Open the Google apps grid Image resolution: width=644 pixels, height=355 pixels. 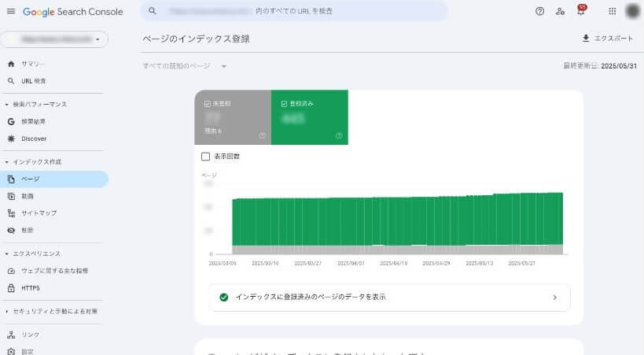(612, 12)
